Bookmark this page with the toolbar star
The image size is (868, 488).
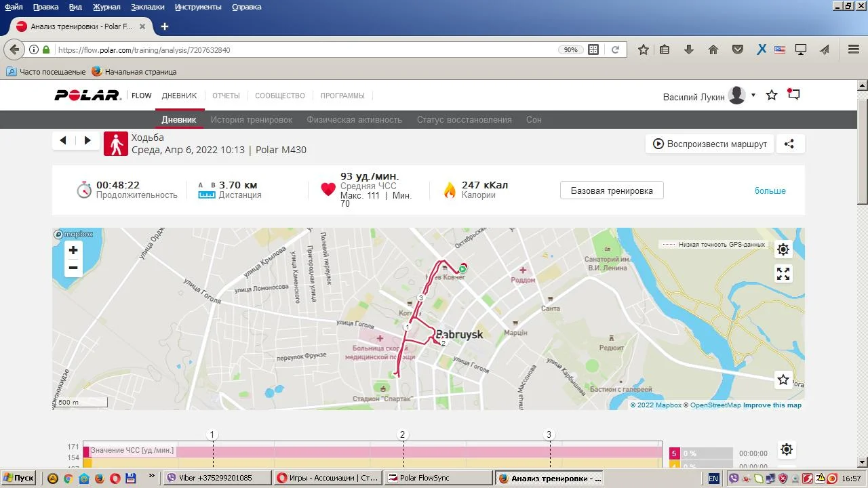point(644,49)
